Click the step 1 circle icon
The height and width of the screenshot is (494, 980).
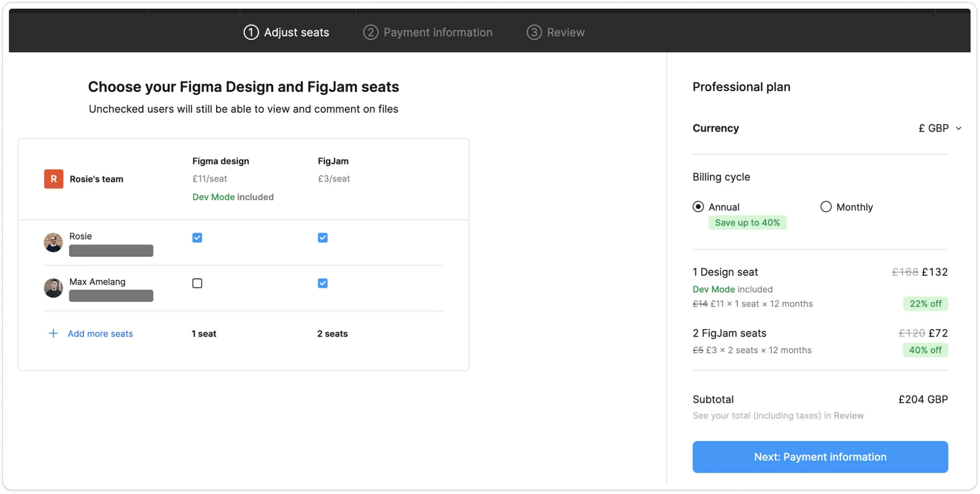(x=251, y=32)
